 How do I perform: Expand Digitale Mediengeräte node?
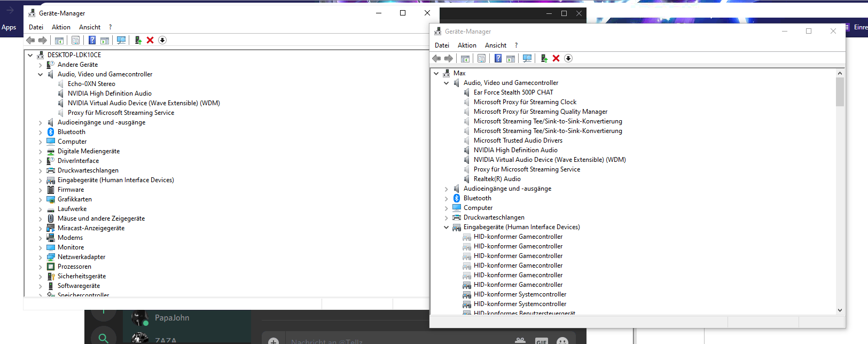coord(40,151)
